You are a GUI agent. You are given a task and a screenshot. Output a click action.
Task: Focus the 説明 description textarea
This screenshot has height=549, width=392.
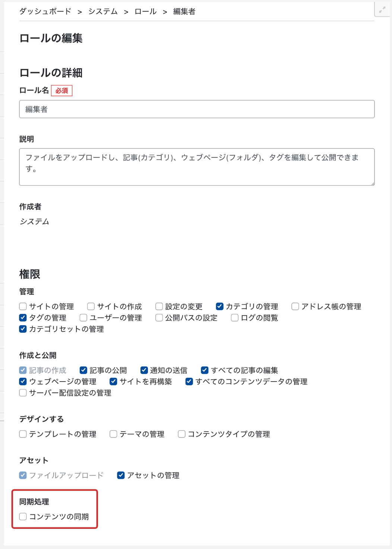[x=197, y=167]
